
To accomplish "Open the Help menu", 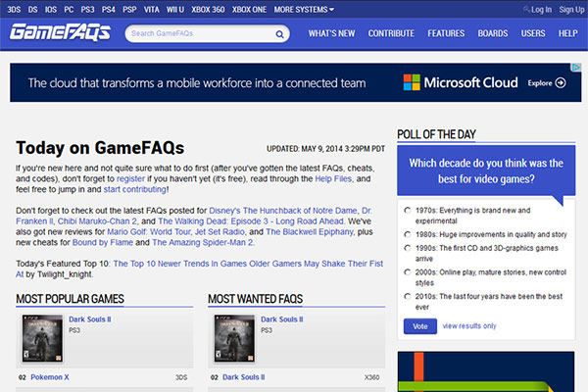I will [567, 33].
